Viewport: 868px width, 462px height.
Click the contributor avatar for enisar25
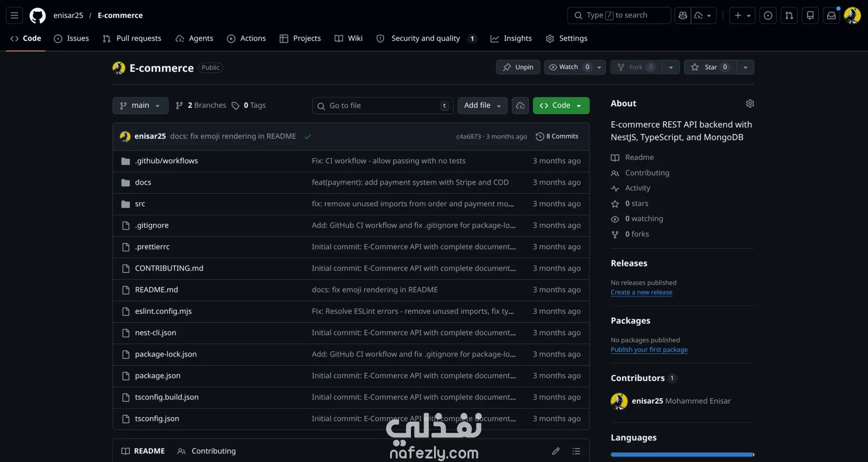(619, 401)
